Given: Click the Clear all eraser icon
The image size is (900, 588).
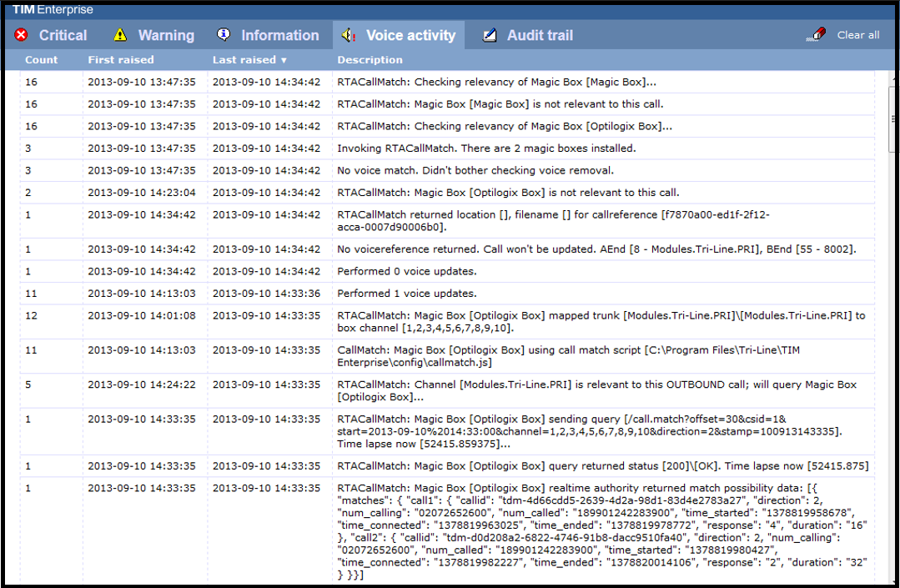Looking at the screenshot, I should [815, 33].
